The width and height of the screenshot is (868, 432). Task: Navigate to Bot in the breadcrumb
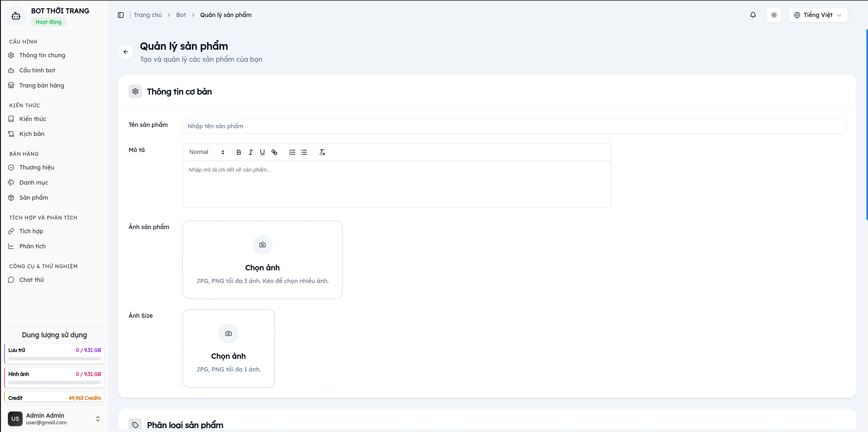click(181, 15)
